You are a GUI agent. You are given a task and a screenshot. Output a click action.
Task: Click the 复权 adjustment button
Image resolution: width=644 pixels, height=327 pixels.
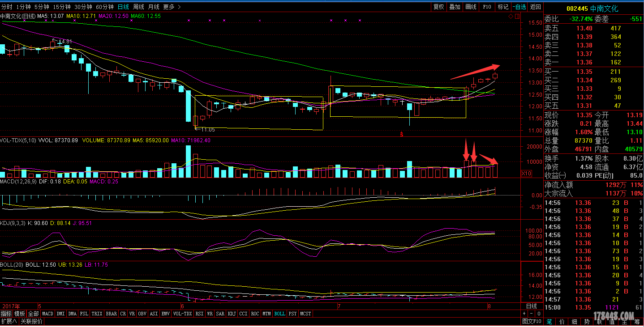pos(438,7)
